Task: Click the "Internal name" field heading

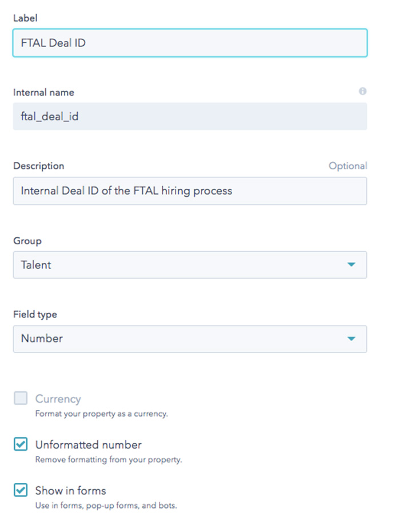Action: point(43,92)
